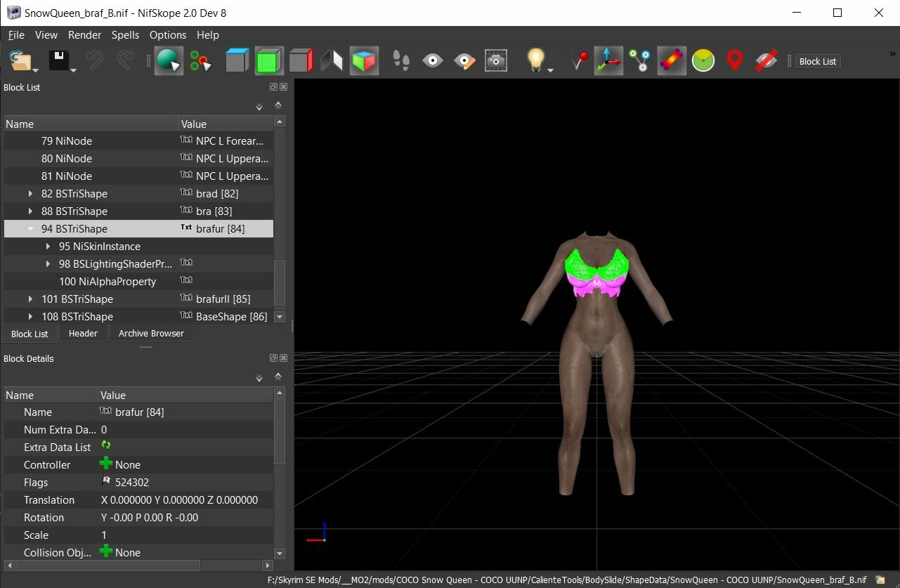Viewport: 900px width, 588px height.
Task: Click expand-all chevrons in Block List
Action: [259, 107]
